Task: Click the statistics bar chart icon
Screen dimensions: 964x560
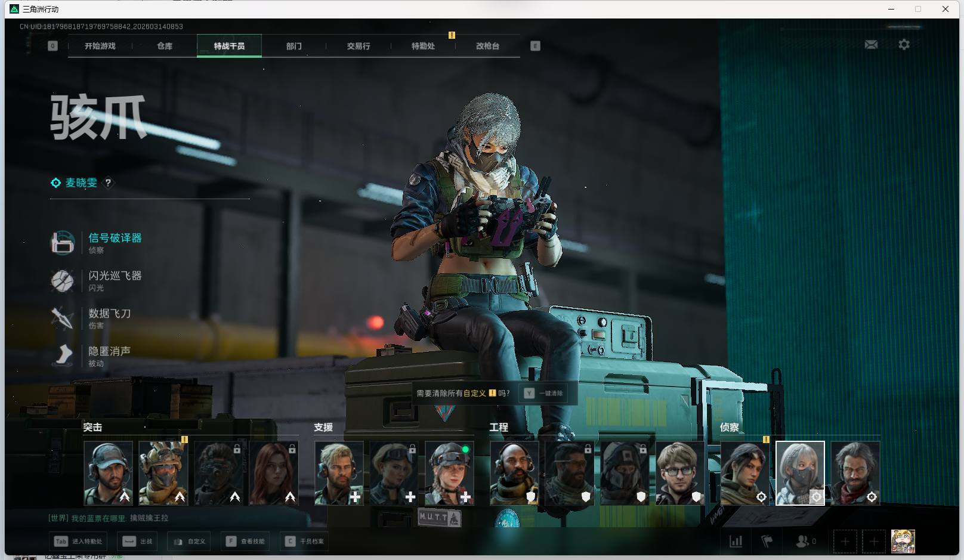Action: tap(736, 541)
